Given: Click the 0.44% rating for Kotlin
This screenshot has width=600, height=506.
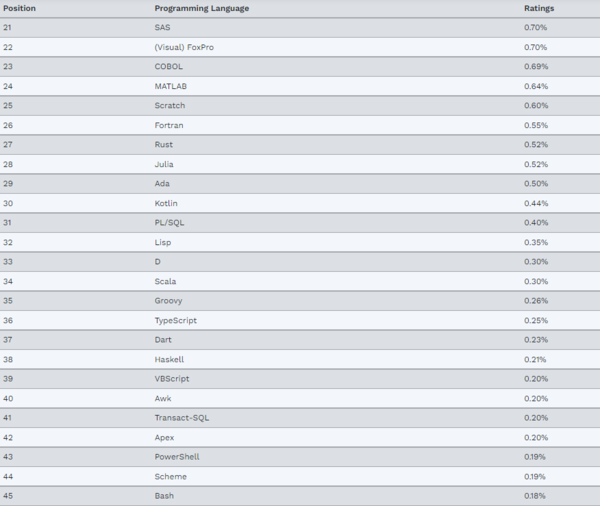Looking at the screenshot, I should [535, 203].
